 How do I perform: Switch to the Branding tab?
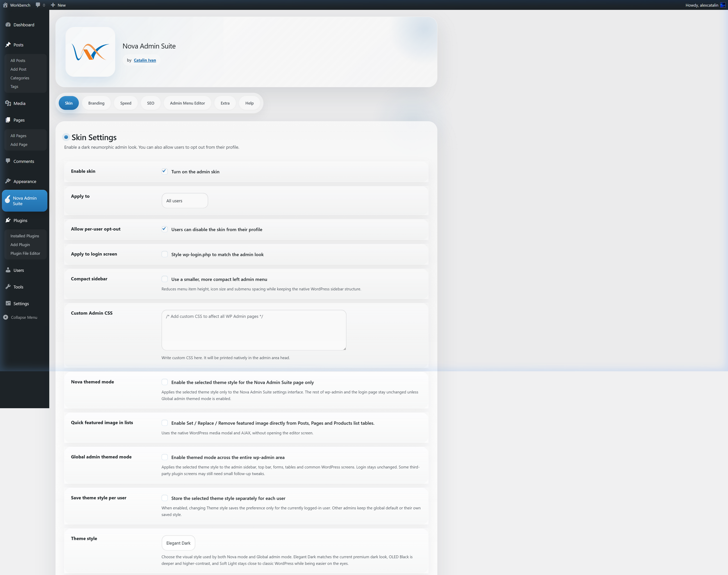[x=96, y=103]
